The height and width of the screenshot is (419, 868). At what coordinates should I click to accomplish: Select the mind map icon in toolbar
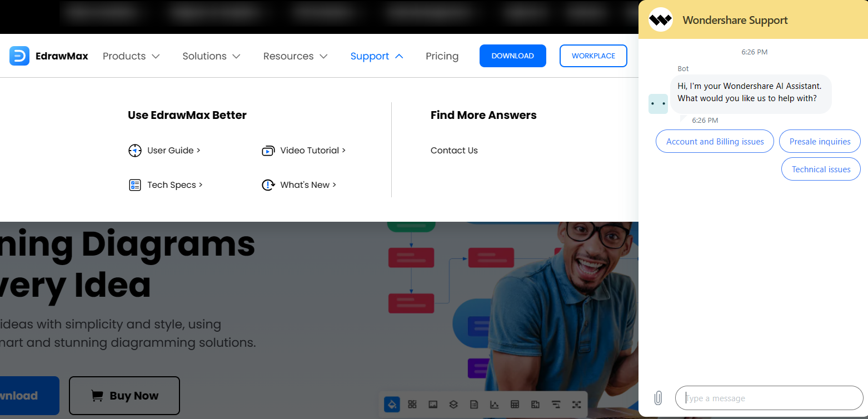(x=576, y=404)
